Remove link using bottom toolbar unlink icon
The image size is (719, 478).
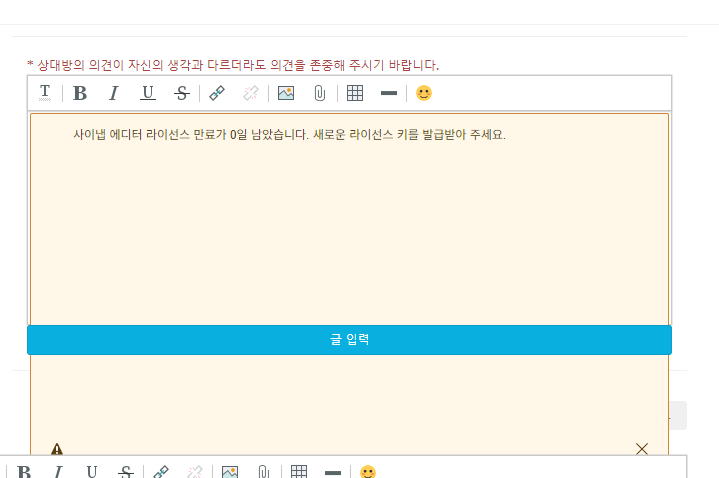[195, 472]
